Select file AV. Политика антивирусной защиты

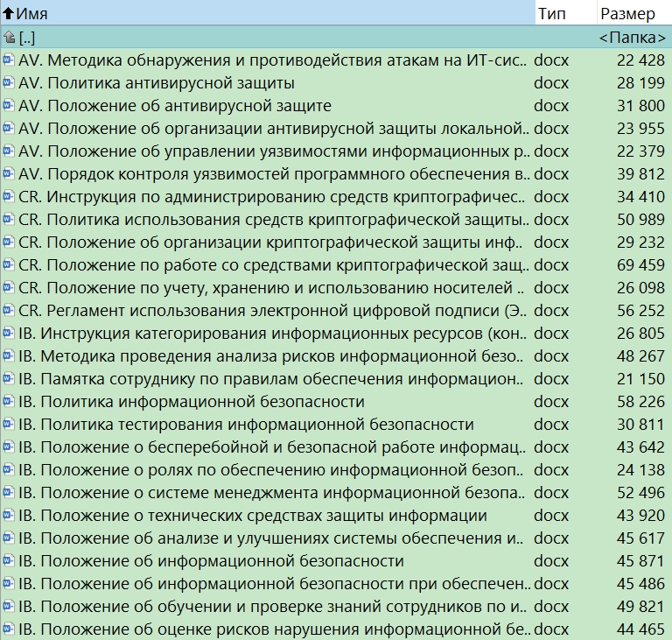pyautogui.click(x=336, y=83)
